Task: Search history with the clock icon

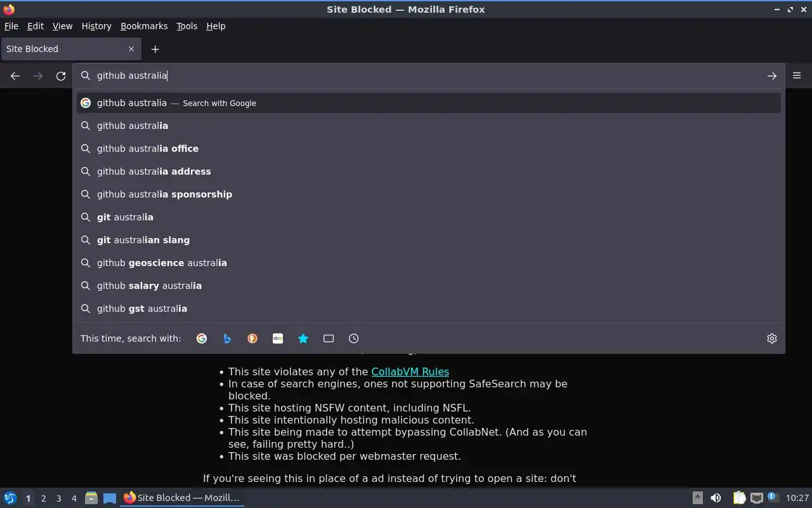Action: coord(354,338)
